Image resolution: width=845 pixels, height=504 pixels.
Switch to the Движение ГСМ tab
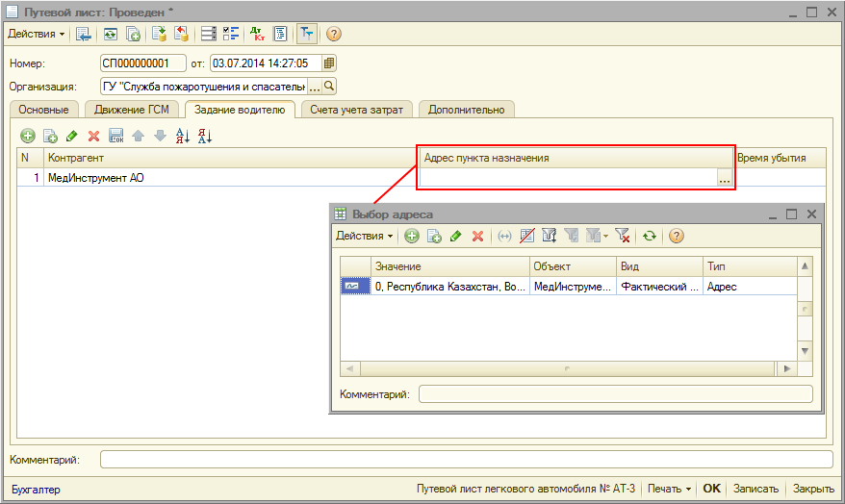point(134,110)
